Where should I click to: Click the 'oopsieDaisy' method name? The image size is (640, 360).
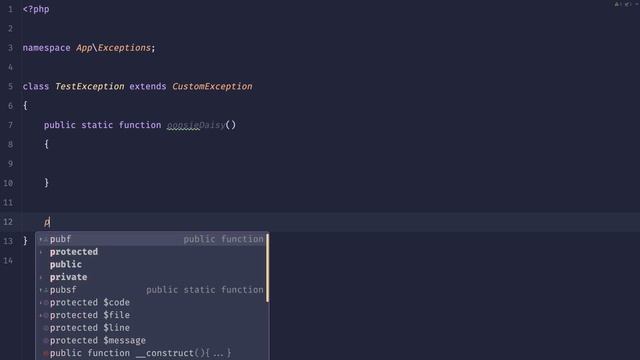(x=196, y=125)
